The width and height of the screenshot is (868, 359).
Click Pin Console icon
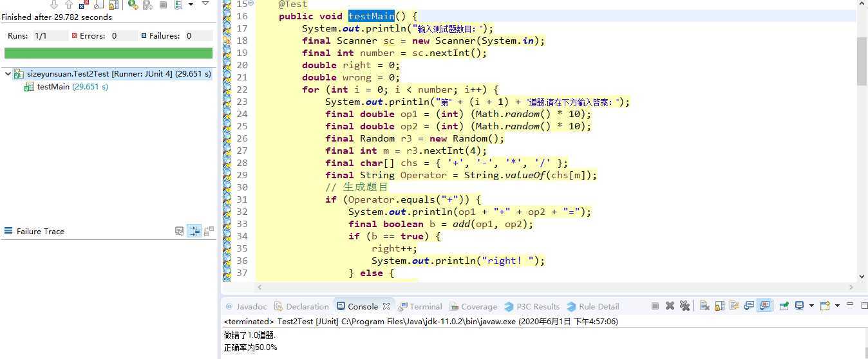click(784, 306)
